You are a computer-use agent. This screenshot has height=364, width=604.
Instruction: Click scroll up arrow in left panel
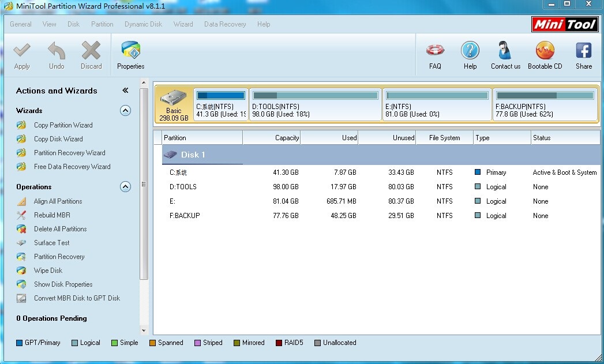pyautogui.click(x=144, y=82)
